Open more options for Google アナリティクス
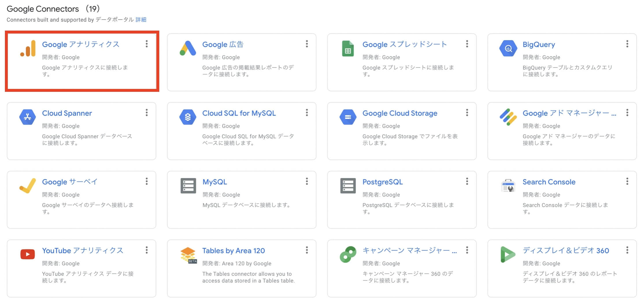 pyautogui.click(x=147, y=44)
